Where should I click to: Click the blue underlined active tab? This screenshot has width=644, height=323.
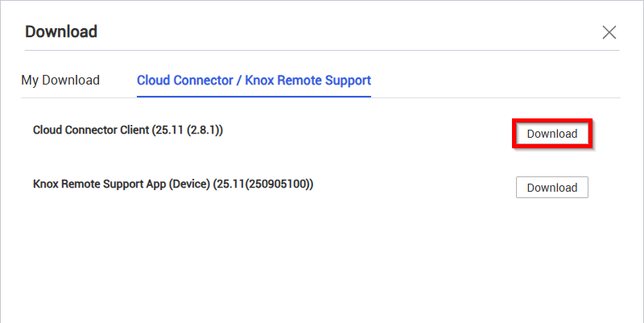coord(254,81)
